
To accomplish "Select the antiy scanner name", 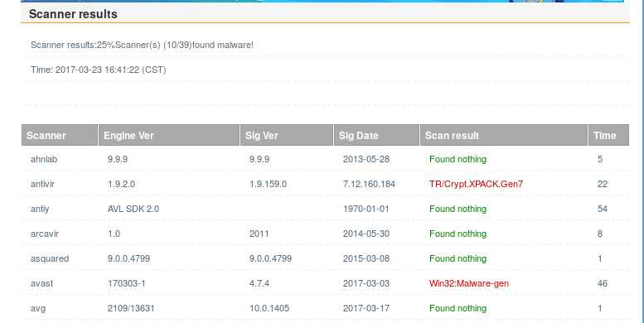I will (40, 209).
